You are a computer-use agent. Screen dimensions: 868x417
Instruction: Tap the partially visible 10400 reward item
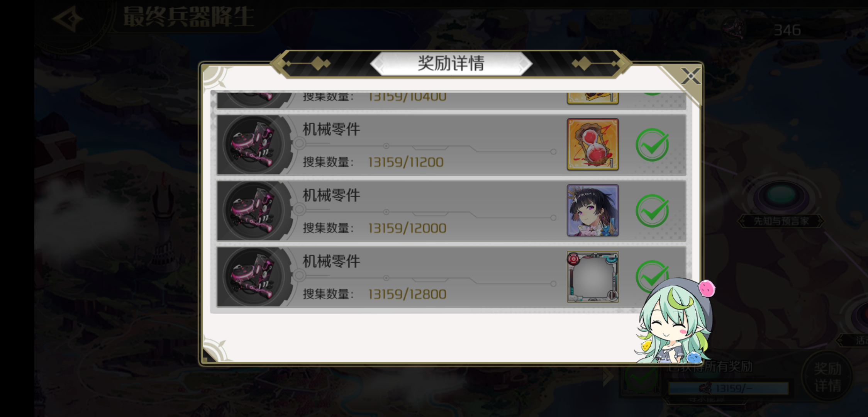click(593, 98)
